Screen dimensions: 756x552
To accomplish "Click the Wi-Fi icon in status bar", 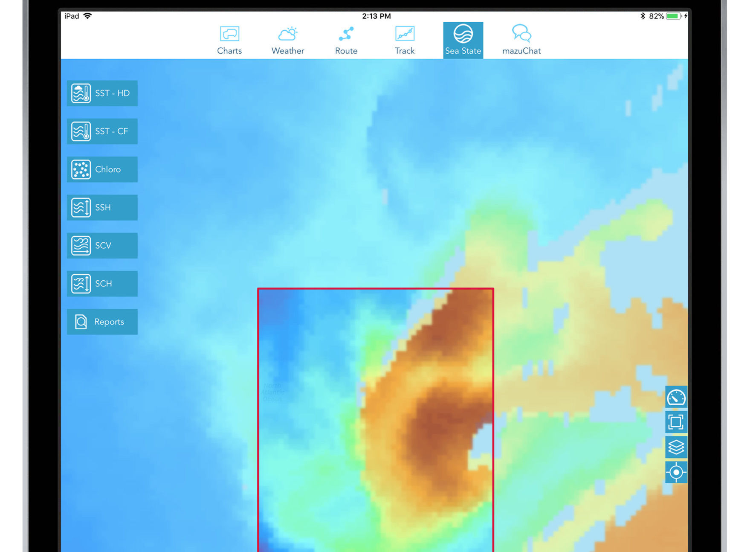I will tap(88, 16).
